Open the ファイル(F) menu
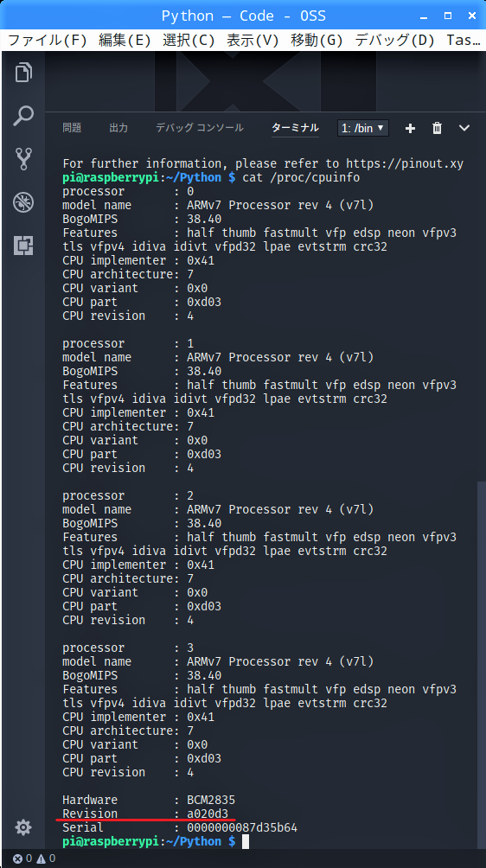The height and width of the screenshot is (868, 486). pos(48,40)
